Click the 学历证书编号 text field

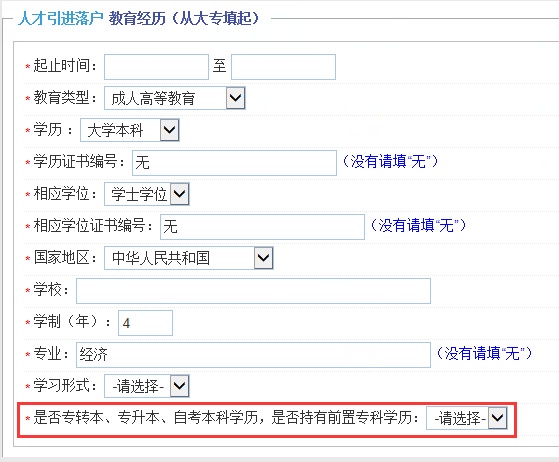pos(234,163)
